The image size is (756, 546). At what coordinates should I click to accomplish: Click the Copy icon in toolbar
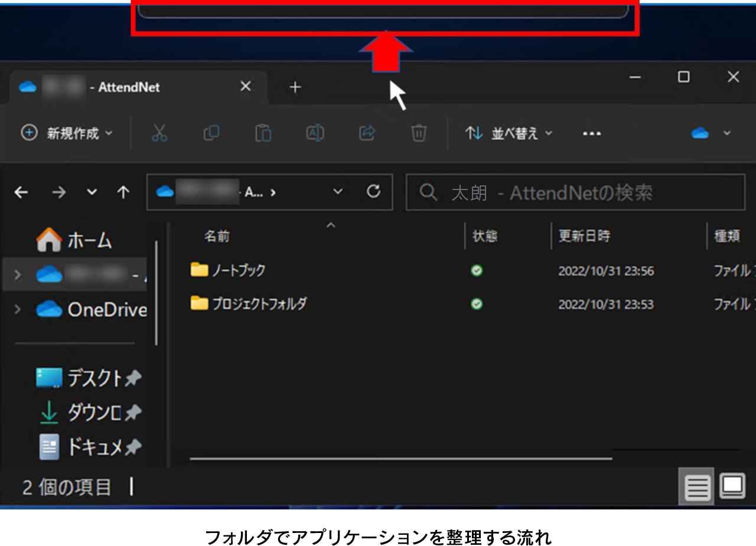click(211, 133)
